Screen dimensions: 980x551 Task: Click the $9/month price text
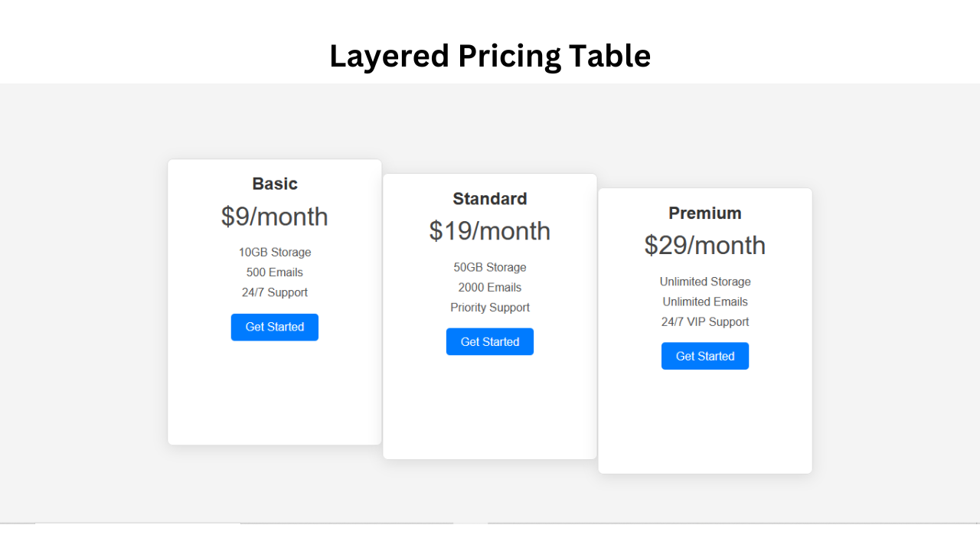click(x=274, y=217)
